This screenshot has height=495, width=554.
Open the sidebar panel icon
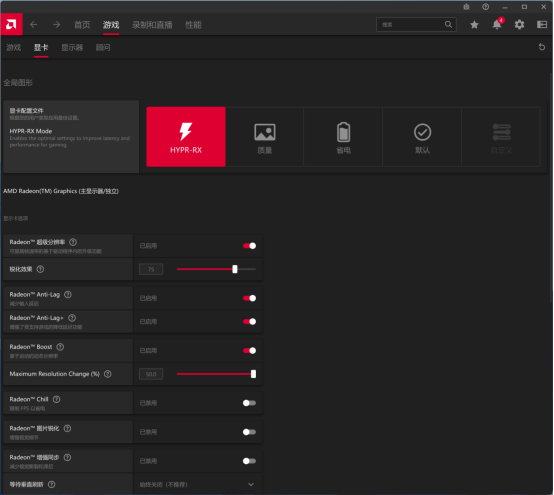[542, 25]
